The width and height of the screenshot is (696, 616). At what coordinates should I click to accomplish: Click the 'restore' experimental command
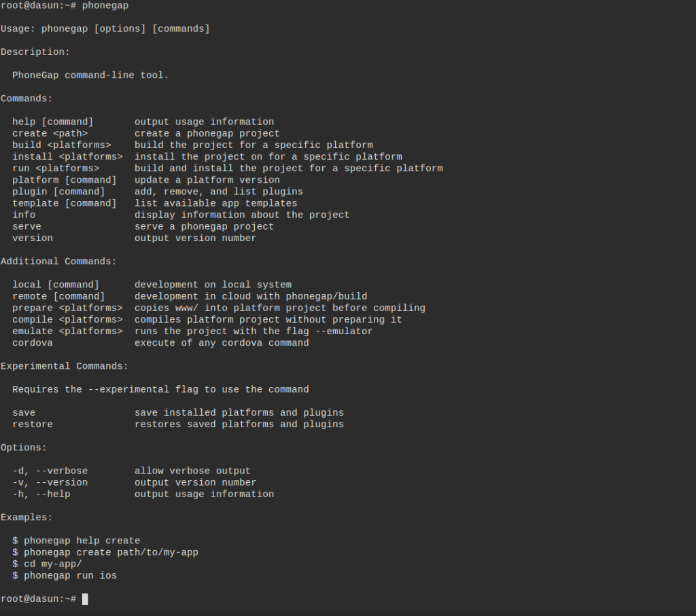coord(33,424)
